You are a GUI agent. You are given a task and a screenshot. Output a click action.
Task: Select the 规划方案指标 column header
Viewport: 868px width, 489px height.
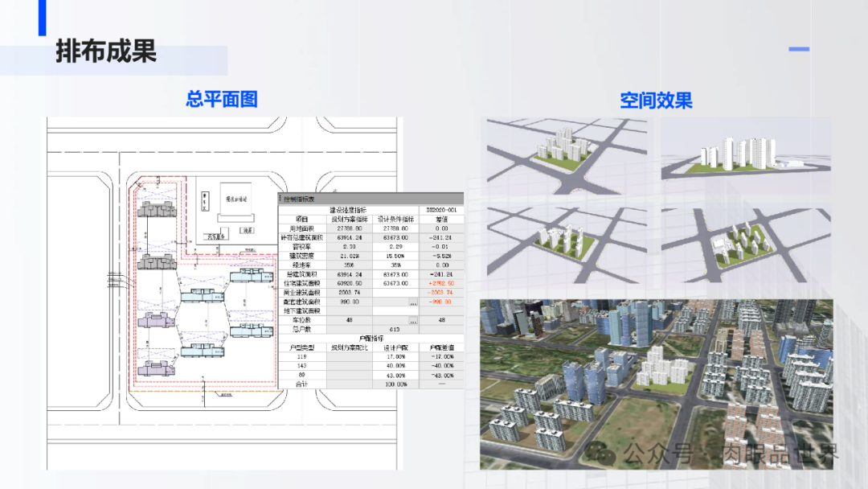click(x=350, y=220)
